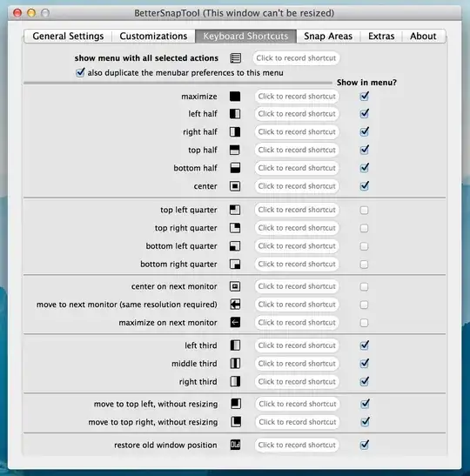This screenshot has width=470, height=476.
Task: Switch to the Extras tab
Action: (x=381, y=37)
